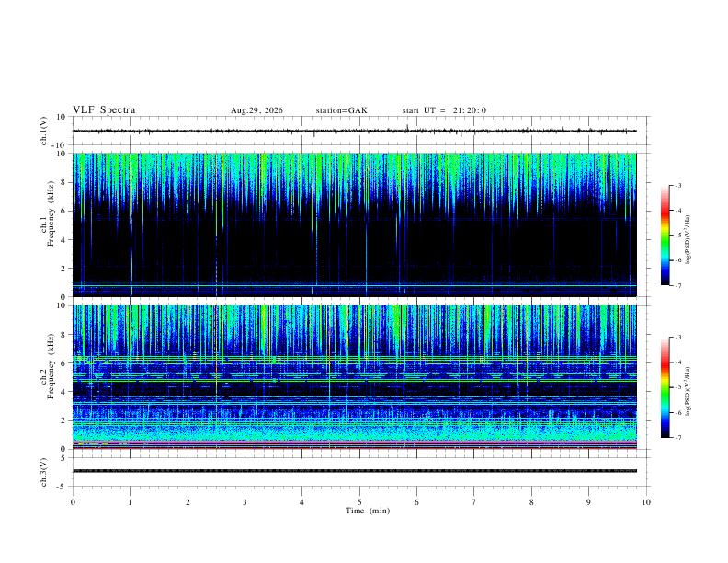Click the Time (min) axis label
Image resolution: width=728 pixels, height=563 pixels.
tap(368, 511)
